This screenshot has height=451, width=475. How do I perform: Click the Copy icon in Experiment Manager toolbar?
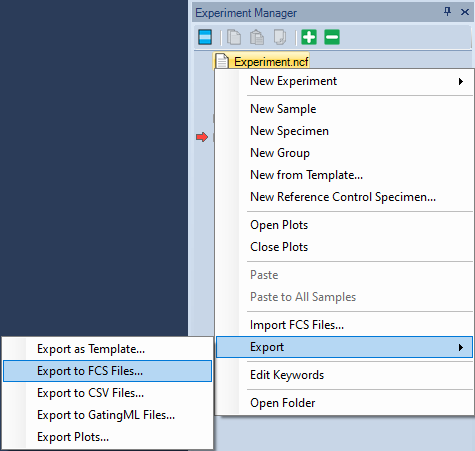pos(234,37)
